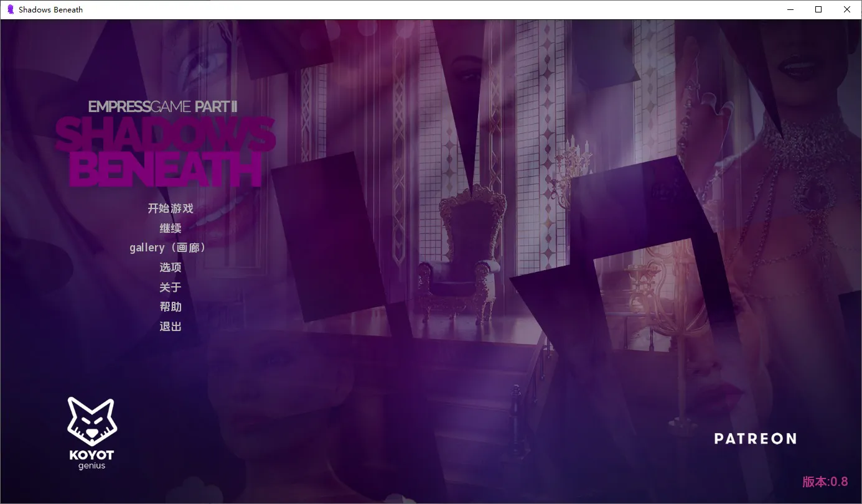Maximize the Shadows Beneath window

[818, 9]
